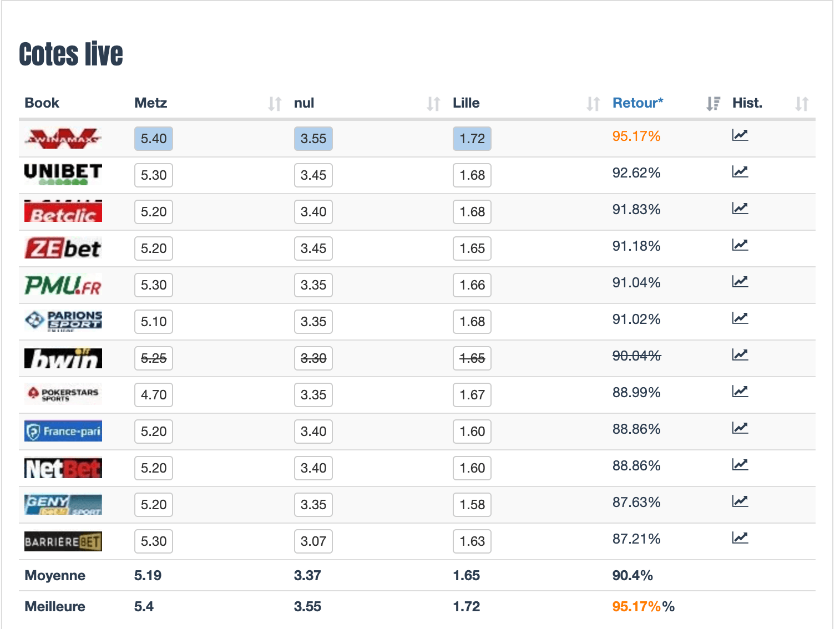Click the NetBet bookmaker logo
The image size is (840, 629).
[x=63, y=468]
